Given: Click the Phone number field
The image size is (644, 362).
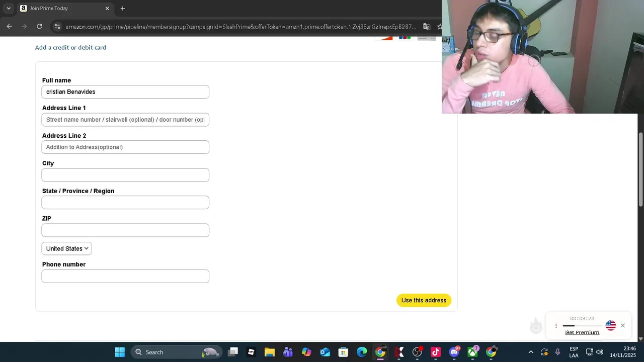Looking at the screenshot, I should click(x=125, y=276).
